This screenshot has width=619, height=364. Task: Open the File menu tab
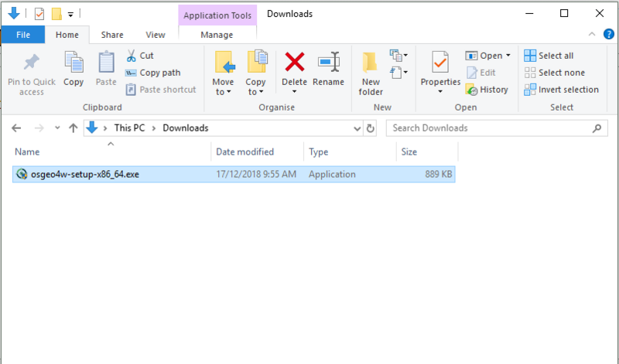23,35
